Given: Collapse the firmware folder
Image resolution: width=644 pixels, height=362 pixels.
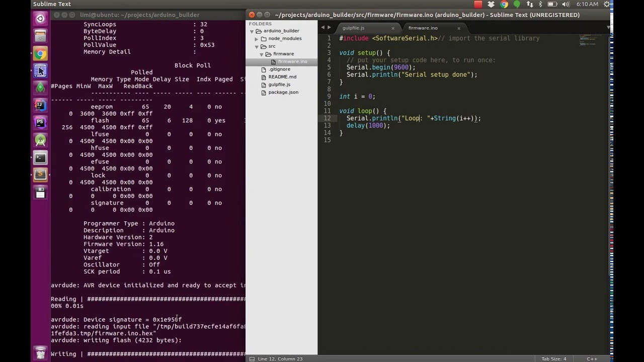Looking at the screenshot, I should [x=262, y=54].
